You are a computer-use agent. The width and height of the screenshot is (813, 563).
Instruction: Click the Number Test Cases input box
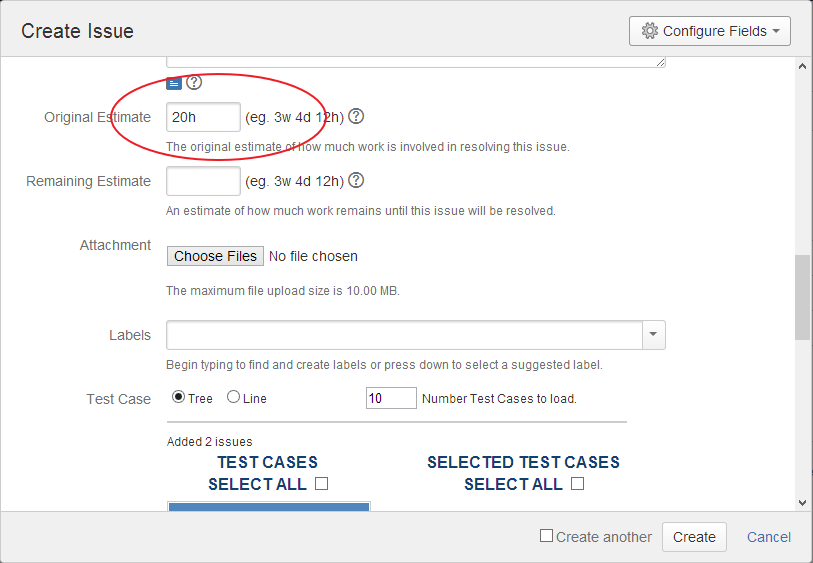(391, 398)
